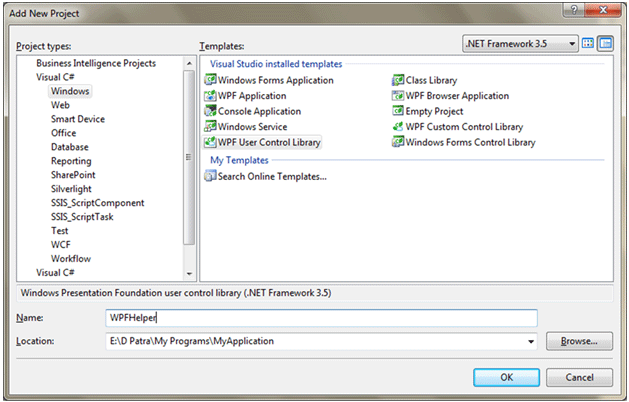Open the Browse... folder dialog
The height and width of the screenshot is (402, 629).
pos(579,341)
